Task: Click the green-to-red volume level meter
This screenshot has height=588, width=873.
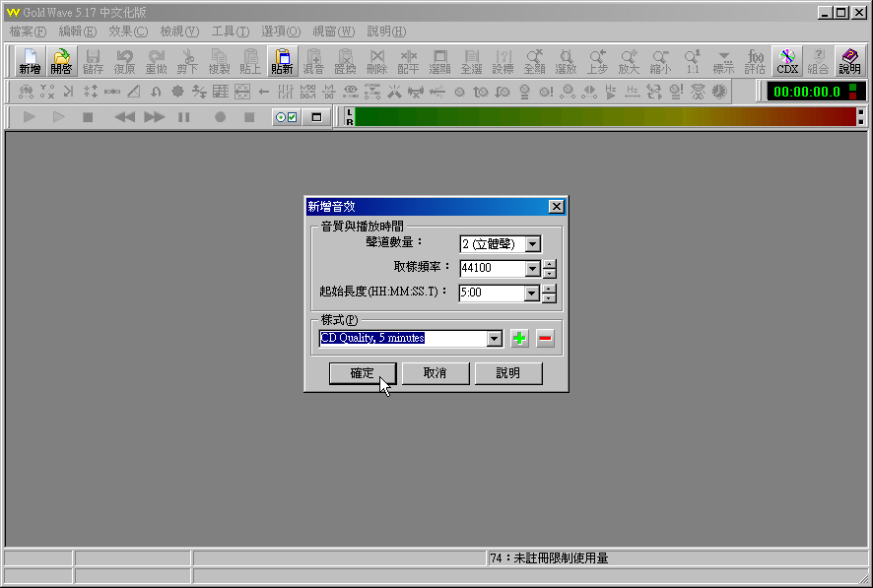Action: (x=605, y=117)
